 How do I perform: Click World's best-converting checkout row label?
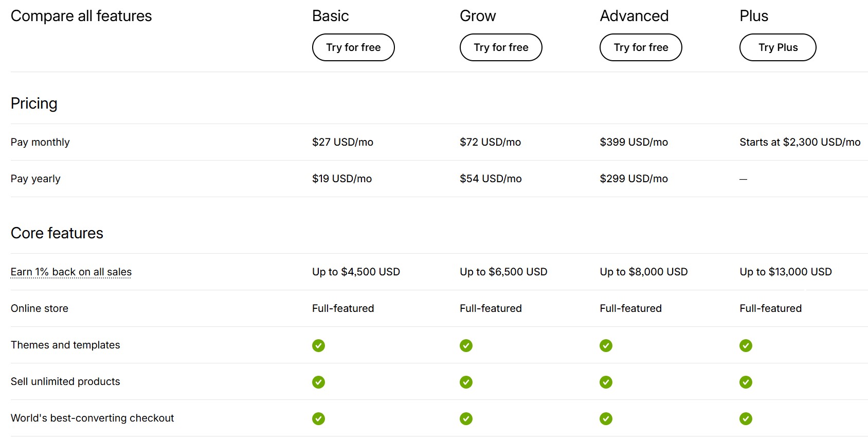(x=92, y=418)
